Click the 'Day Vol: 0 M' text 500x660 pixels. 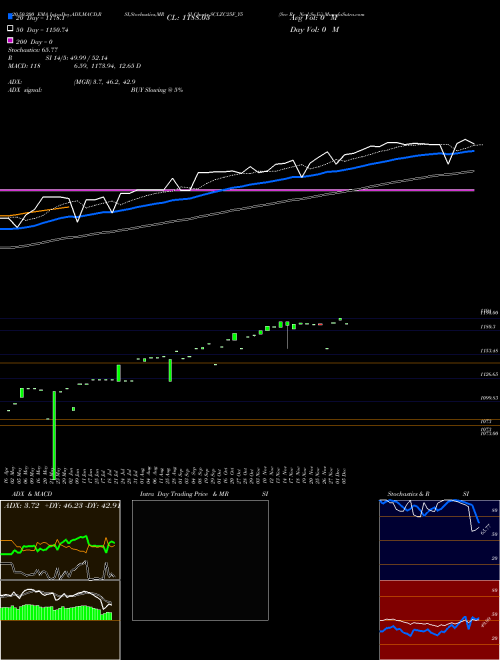pyautogui.click(x=314, y=30)
